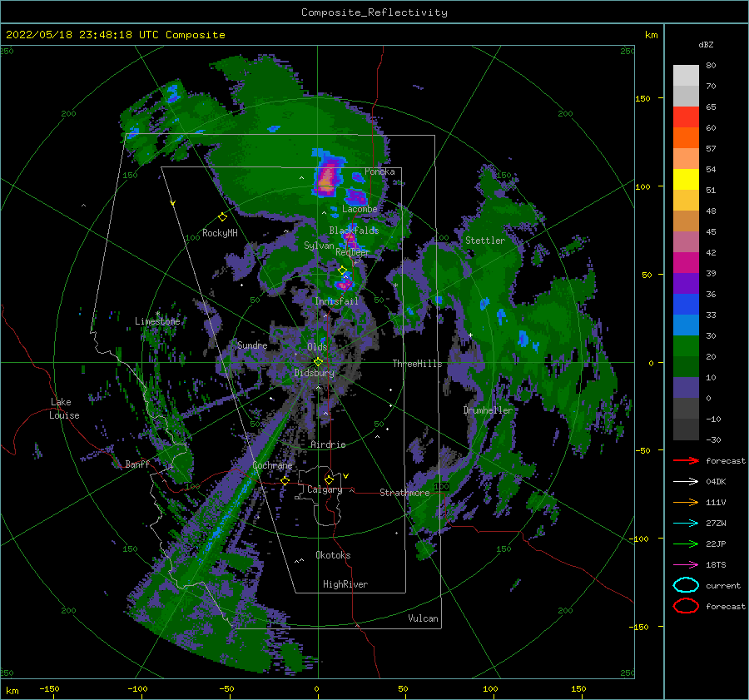Click the storm cell just above Innisfail

pyautogui.click(x=344, y=283)
